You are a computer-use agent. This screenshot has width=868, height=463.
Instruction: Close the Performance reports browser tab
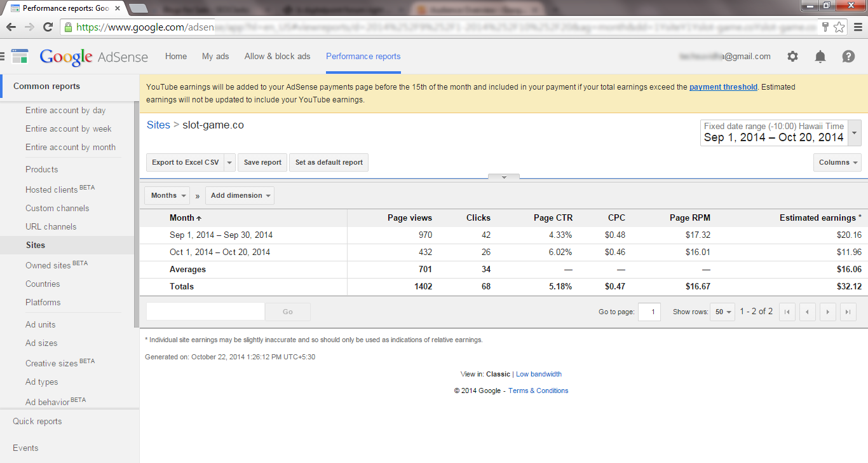pyautogui.click(x=118, y=9)
